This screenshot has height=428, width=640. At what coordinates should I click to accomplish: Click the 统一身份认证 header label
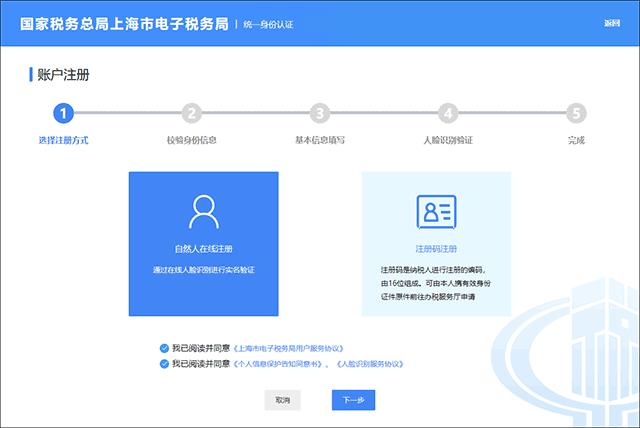tap(272, 23)
